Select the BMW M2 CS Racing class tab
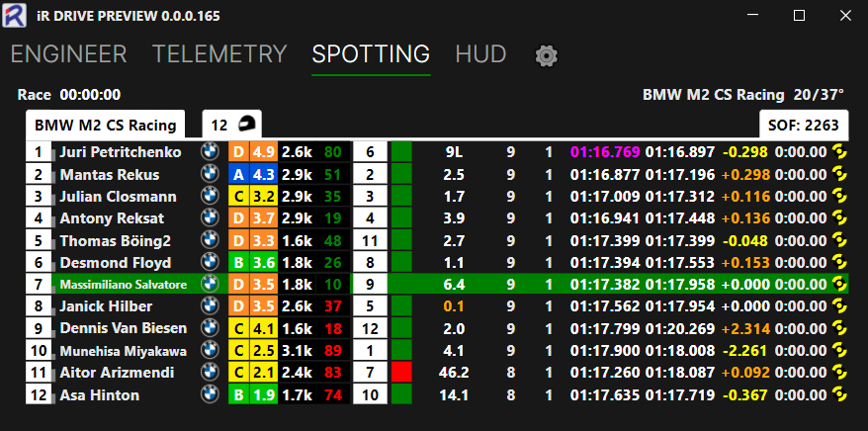 (105, 125)
